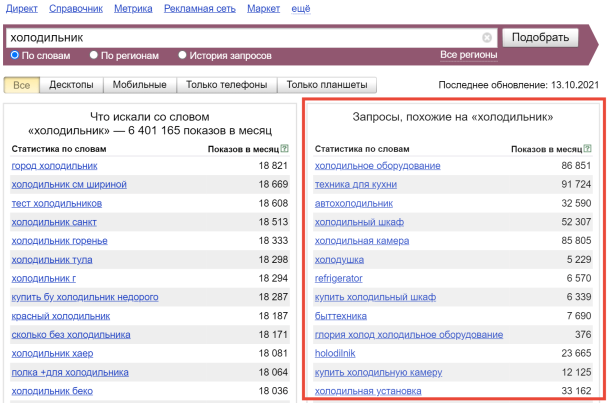The height and width of the screenshot is (403, 608).
Task: Open query 'холодильник тула'
Action: click(x=52, y=260)
